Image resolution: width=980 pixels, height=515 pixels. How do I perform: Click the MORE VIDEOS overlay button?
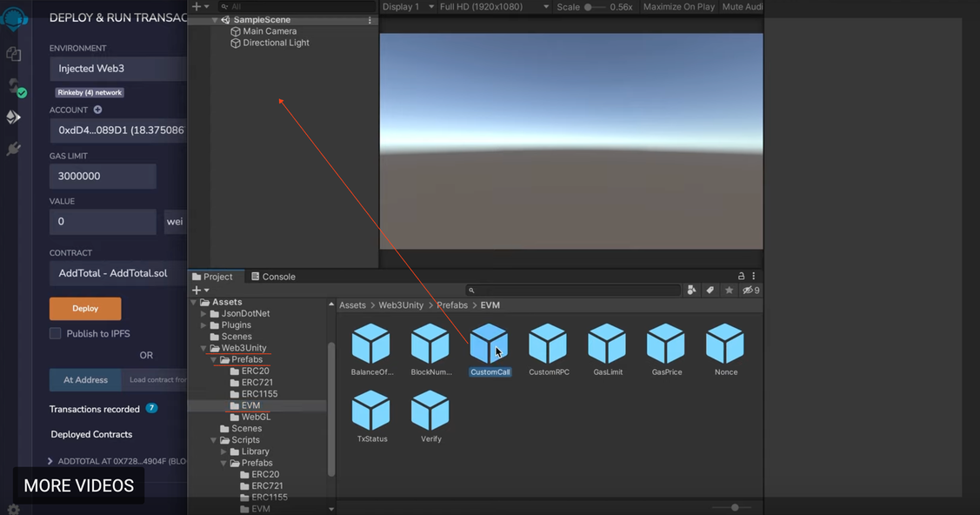coord(79,485)
